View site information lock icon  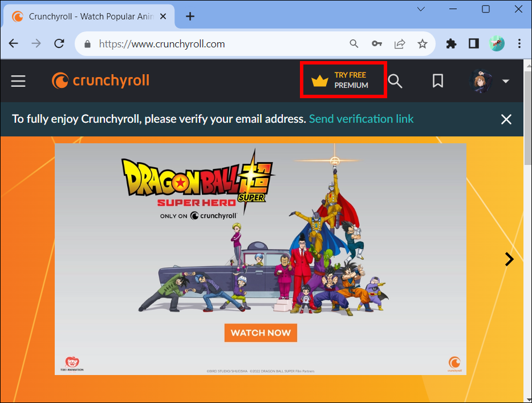pos(87,44)
